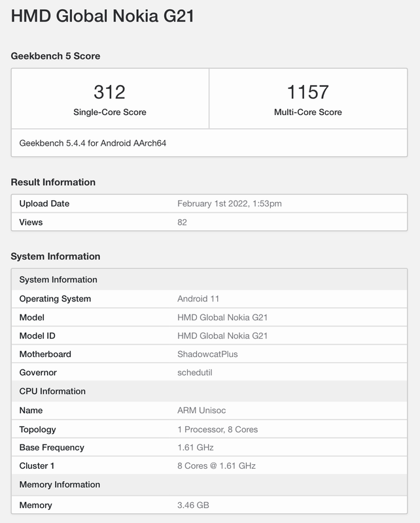Click the 1157 multi-core score value
Image resolution: width=420 pixels, height=523 pixels.
click(307, 92)
